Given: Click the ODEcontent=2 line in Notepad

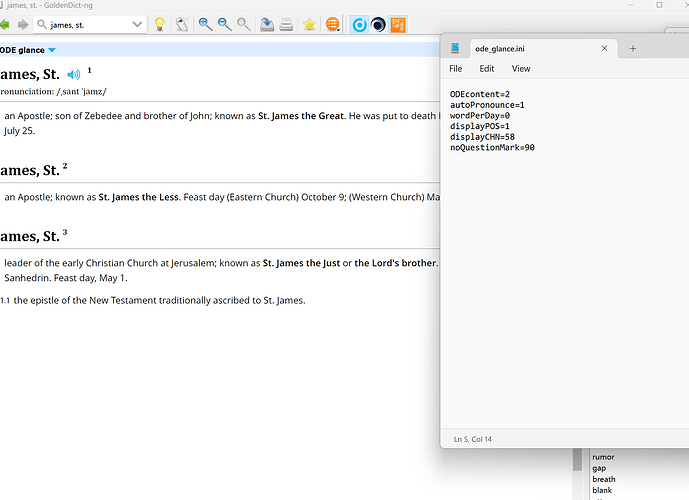Looking at the screenshot, I should point(480,94).
